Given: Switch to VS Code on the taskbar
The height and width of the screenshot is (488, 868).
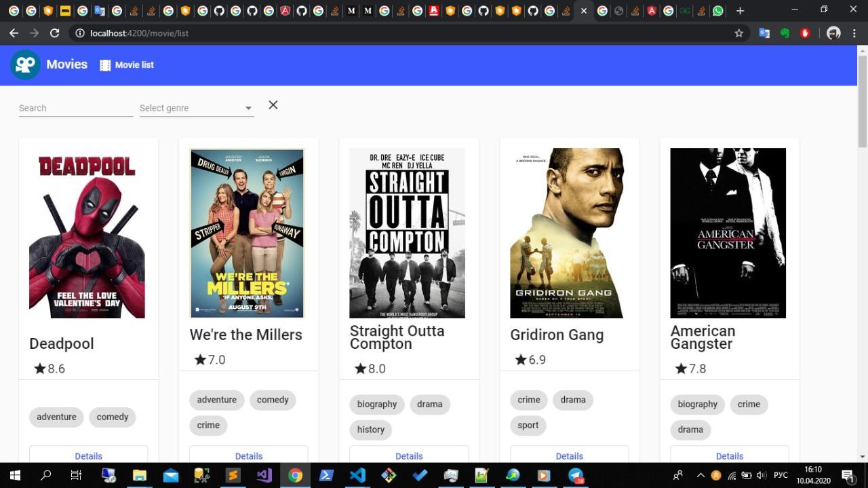Looking at the screenshot, I should [357, 475].
